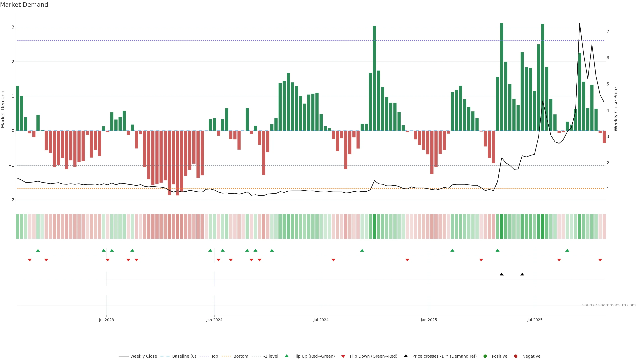Click the Weekly Close Price axis title

point(615,109)
